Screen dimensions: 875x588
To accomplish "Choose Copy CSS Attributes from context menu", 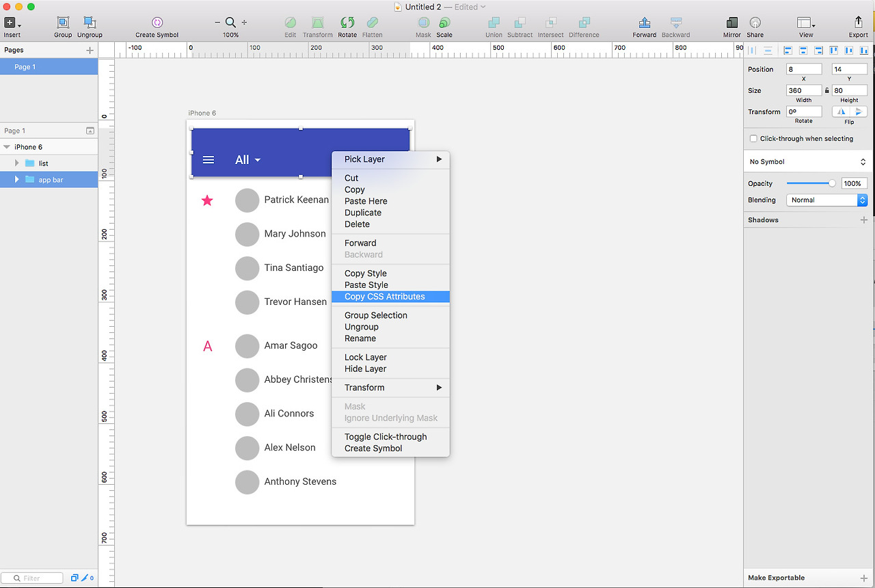I will pyautogui.click(x=390, y=297).
